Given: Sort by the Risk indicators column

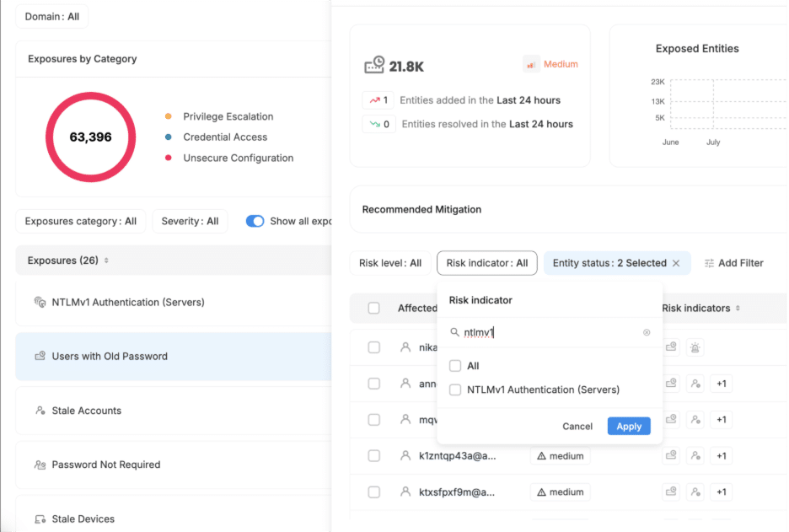Looking at the screenshot, I should coord(738,309).
